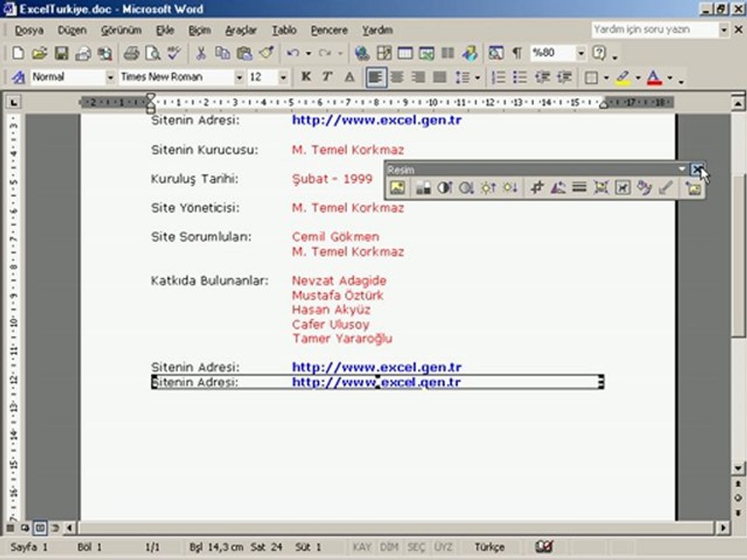
Task: Apply the yellow highlight color
Action: pyautogui.click(x=622, y=77)
